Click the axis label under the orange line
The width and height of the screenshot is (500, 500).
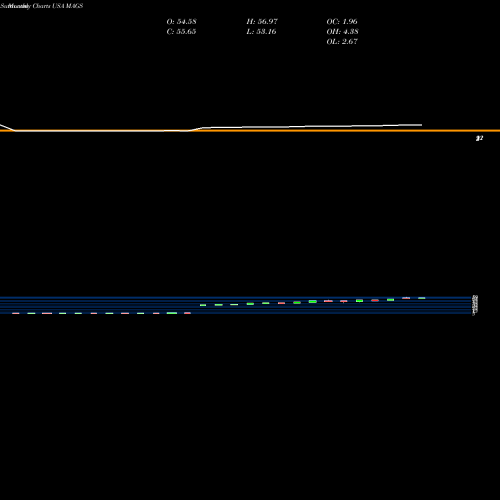tap(479, 138)
